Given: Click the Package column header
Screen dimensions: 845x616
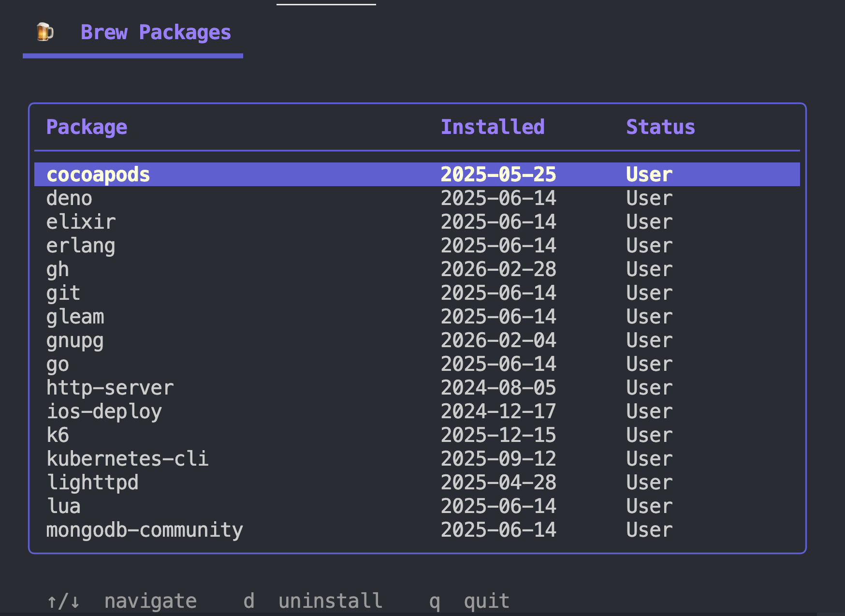Looking at the screenshot, I should (87, 127).
